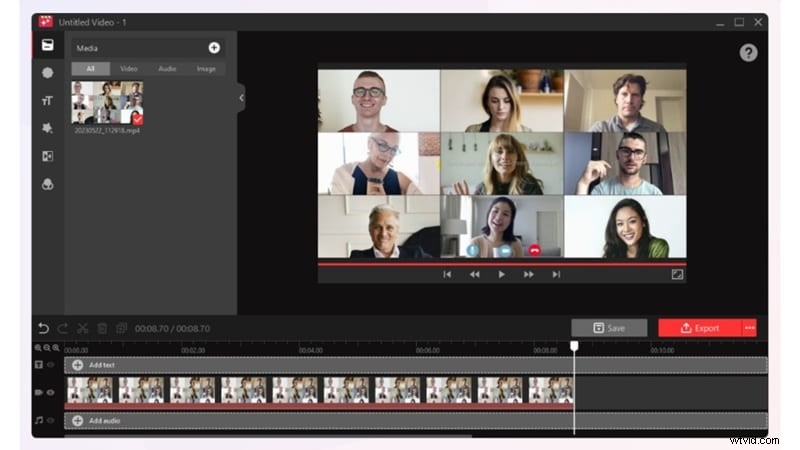800x450 pixels.
Task: Fast forward the preview
Action: (529, 274)
